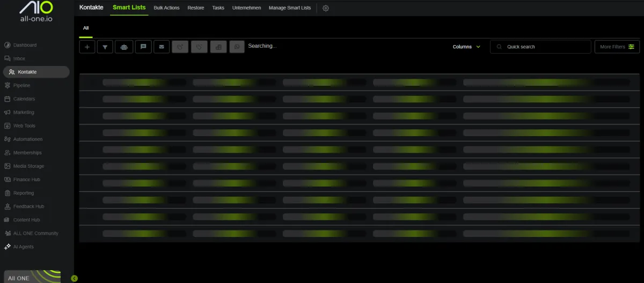Collapse the sidebar with green arrow
Image resolution: width=644 pixels, height=283 pixels.
[74, 278]
